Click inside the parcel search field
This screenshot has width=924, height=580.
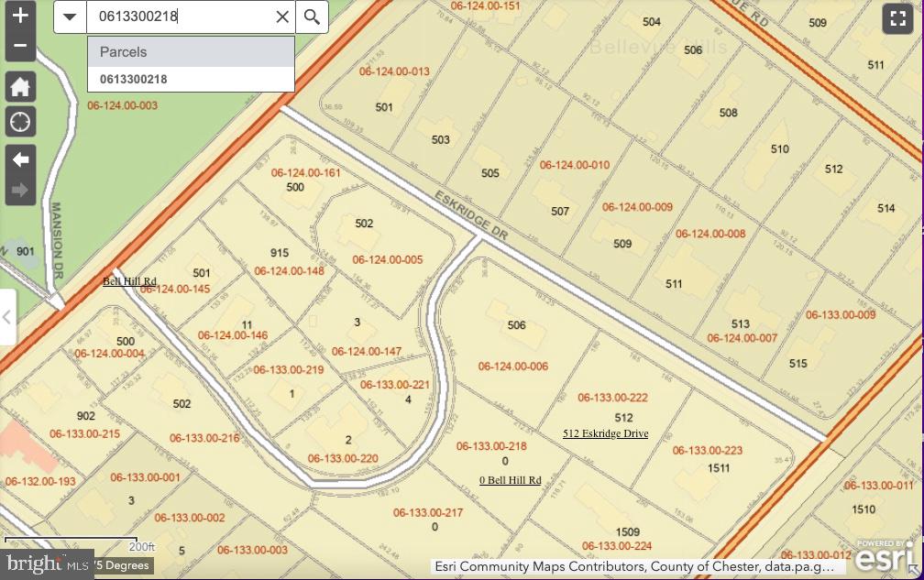[x=179, y=16]
